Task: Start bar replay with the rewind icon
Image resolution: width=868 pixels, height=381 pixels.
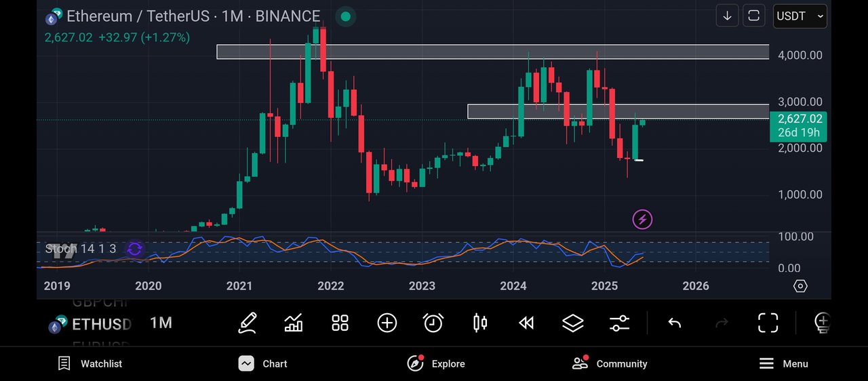Action: [x=526, y=323]
